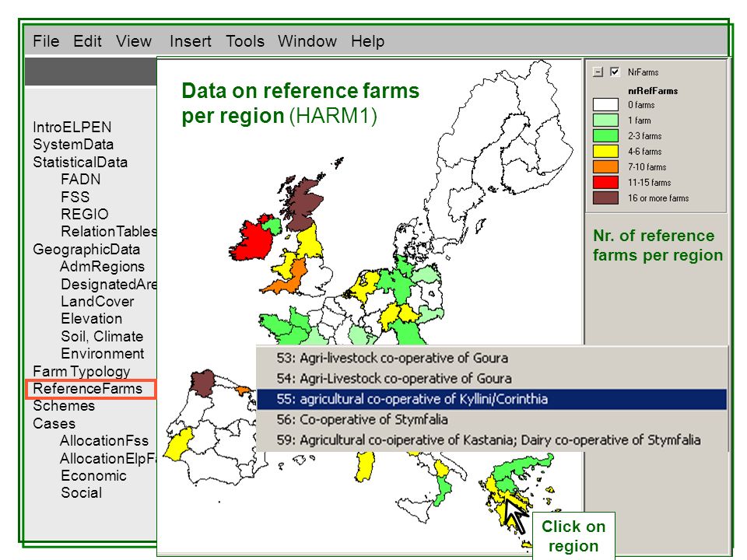Click the nrRefFarms legend heading
The image size is (747, 560).
point(653,91)
